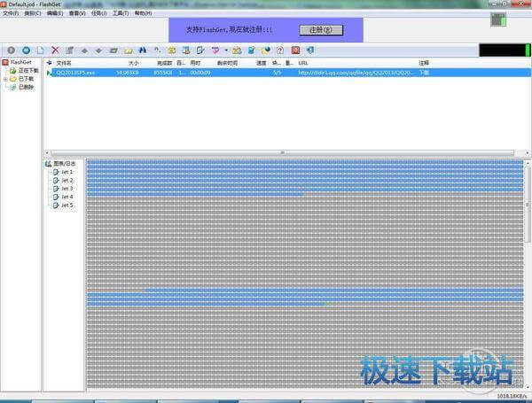Click the black speed graph panel
The image size is (532, 403).
[x=505, y=50]
